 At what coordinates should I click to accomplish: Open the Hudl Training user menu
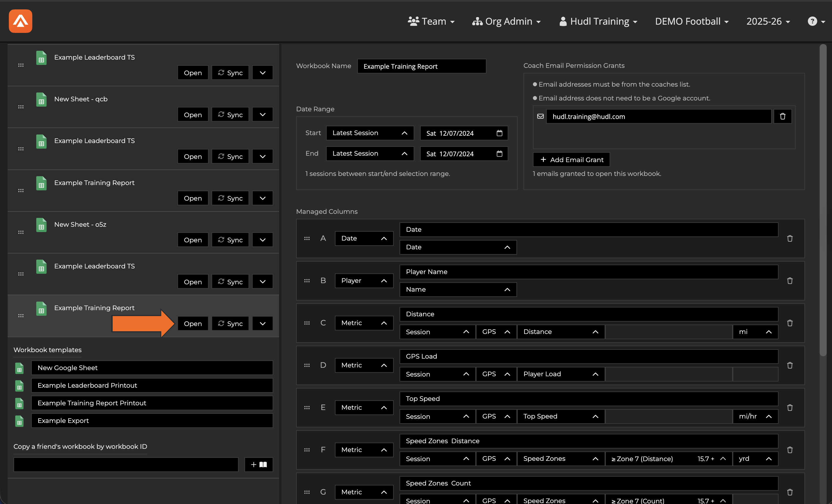598,21
